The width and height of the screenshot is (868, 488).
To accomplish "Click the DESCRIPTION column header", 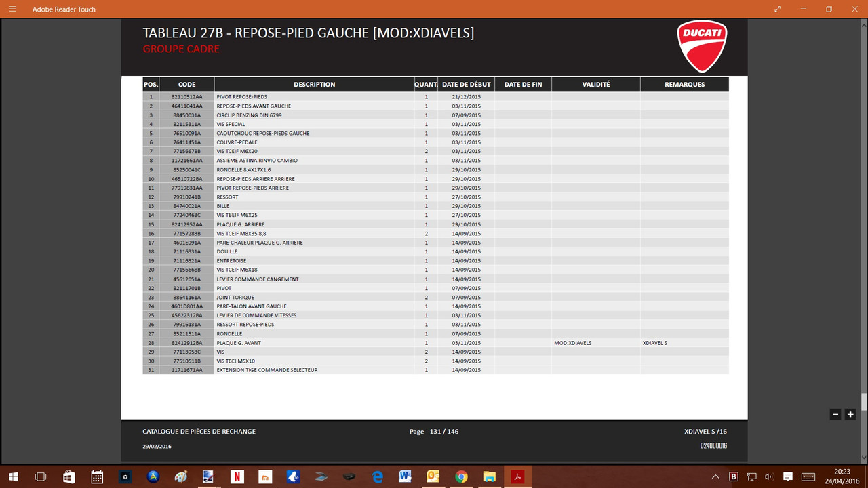I will point(314,85).
